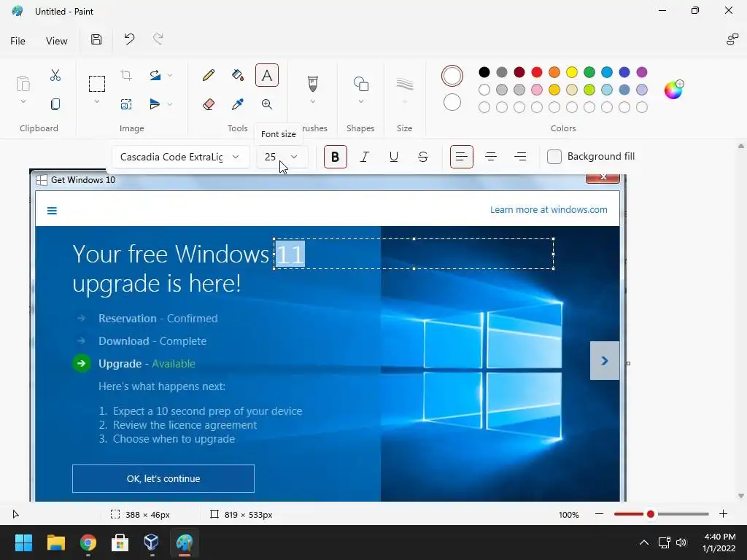Pick the black color swatch
This screenshot has width=747, height=560.
click(484, 72)
